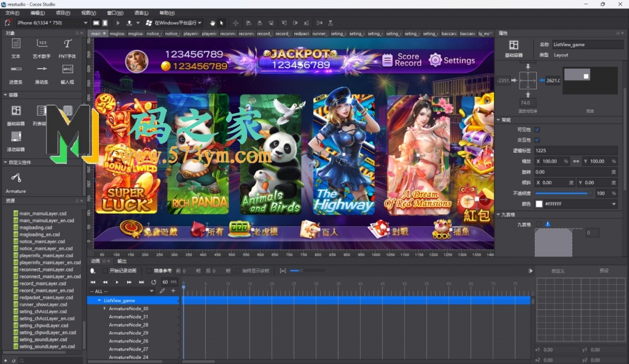Image resolution: width=629 pixels, height=364 pixels.
Task: Adjust the 不透明度 opacity slider
Action: (x=563, y=193)
